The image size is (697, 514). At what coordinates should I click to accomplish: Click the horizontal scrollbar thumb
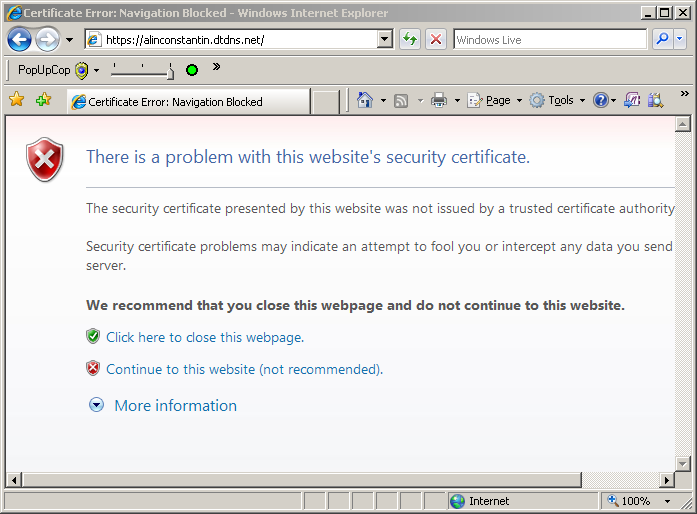(x=302, y=480)
